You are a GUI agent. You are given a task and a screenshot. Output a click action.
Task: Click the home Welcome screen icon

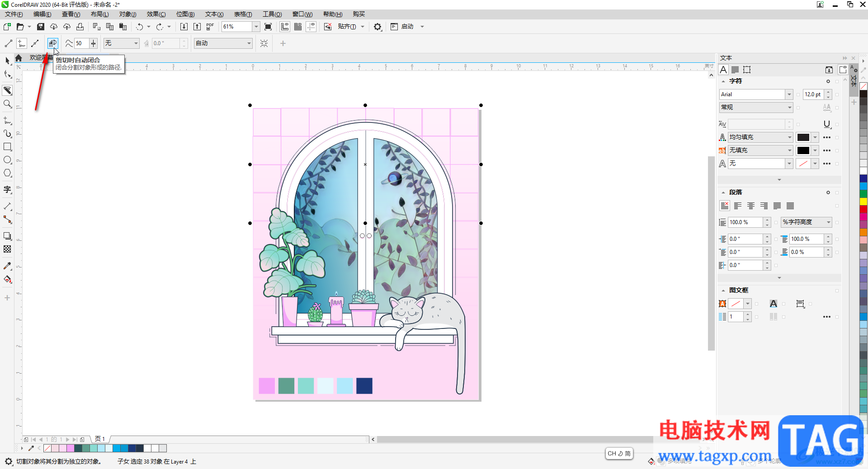pos(19,58)
